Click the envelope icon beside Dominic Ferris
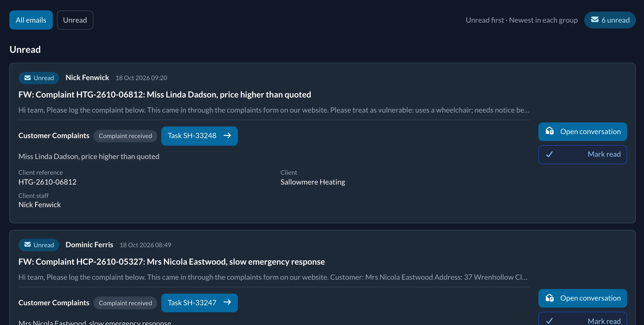This screenshot has height=325, width=644. pyautogui.click(x=28, y=245)
